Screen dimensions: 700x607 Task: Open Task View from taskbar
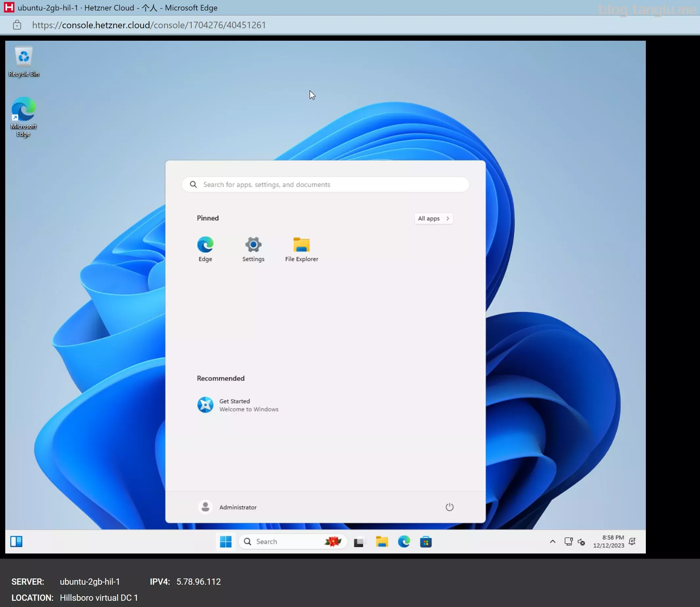[359, 542]
